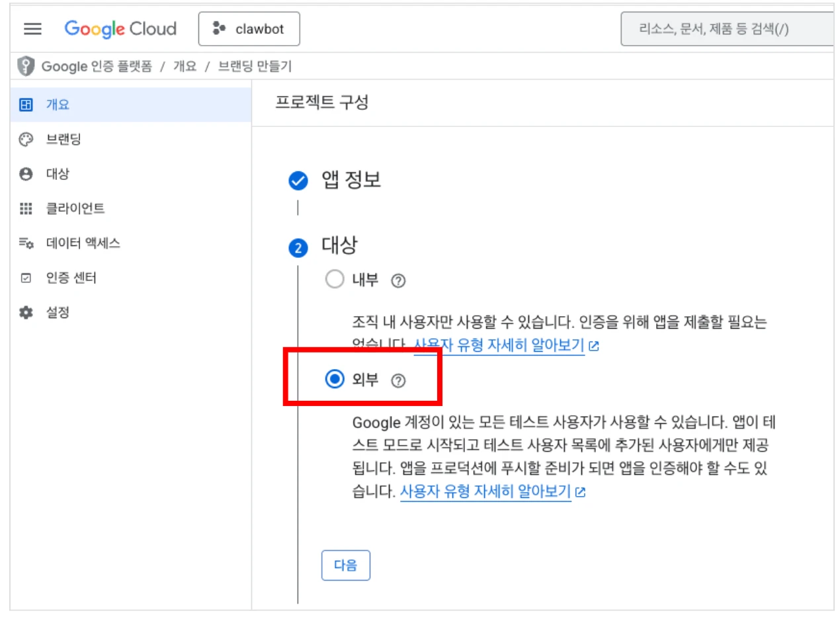This screenshot has width=840, height=619.
Task: Click help icon next to 외부
Action: (x=398, y=380)
